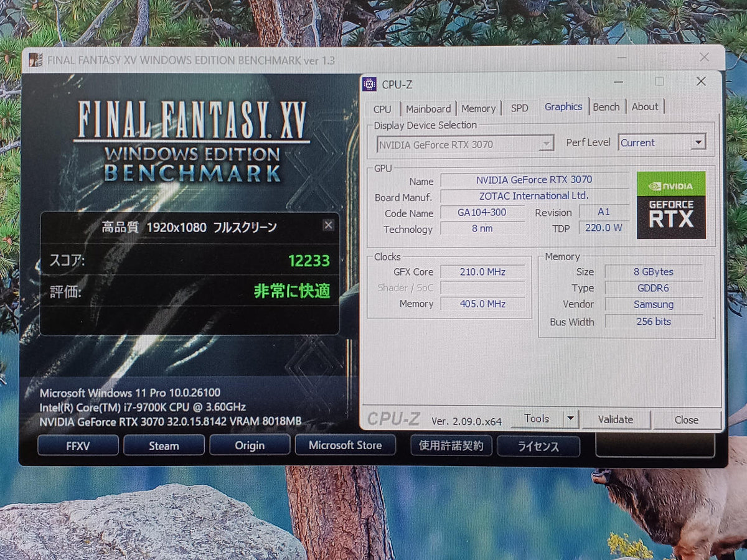This screenshot has height=560, width=747.
Task: Click the Technology 8 nm value
Action: coord(482,228)
